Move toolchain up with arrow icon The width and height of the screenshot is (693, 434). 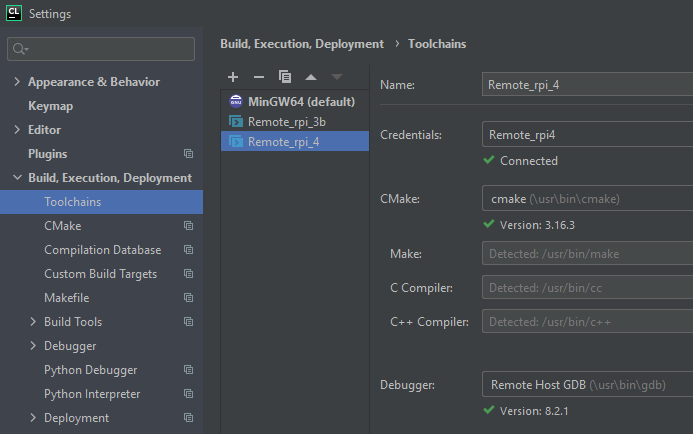coord(311,77)
